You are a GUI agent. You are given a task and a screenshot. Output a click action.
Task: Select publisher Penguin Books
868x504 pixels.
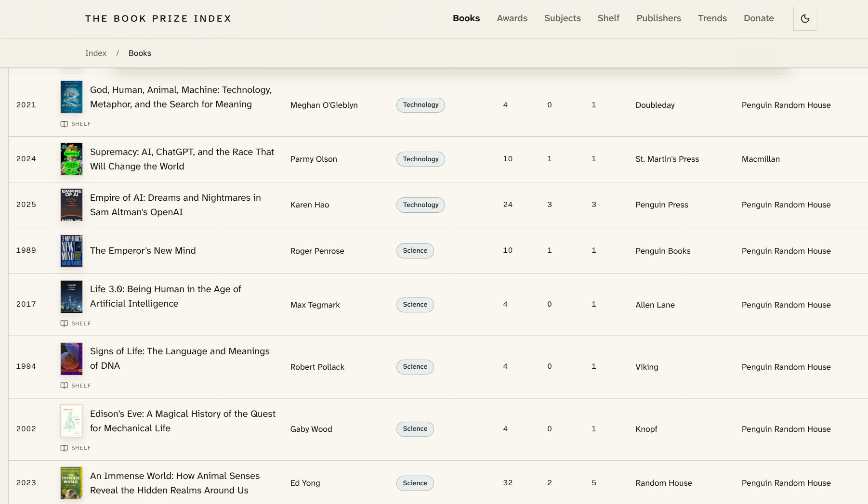(x=663, y=251)
